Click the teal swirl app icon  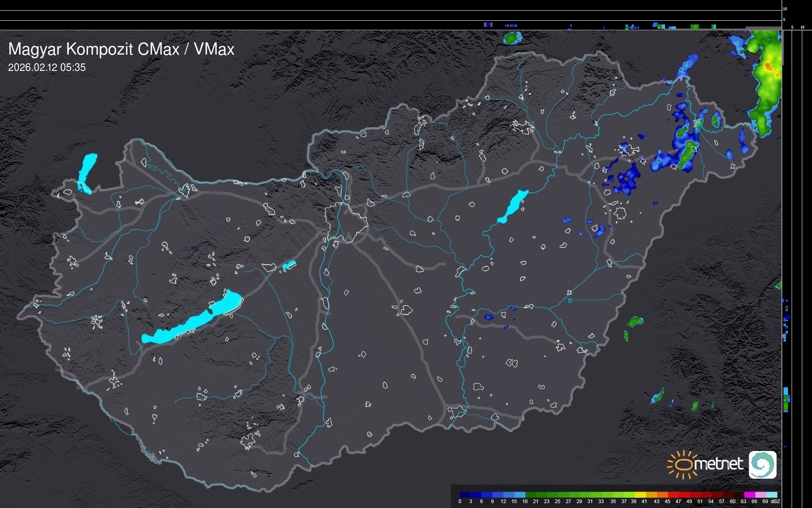(762, 464)
